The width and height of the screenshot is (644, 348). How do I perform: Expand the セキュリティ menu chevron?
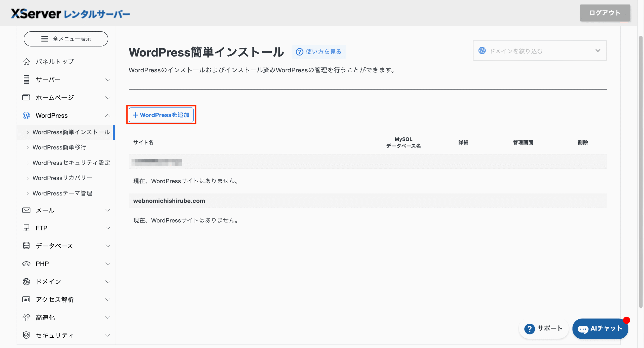pos(108,335)
